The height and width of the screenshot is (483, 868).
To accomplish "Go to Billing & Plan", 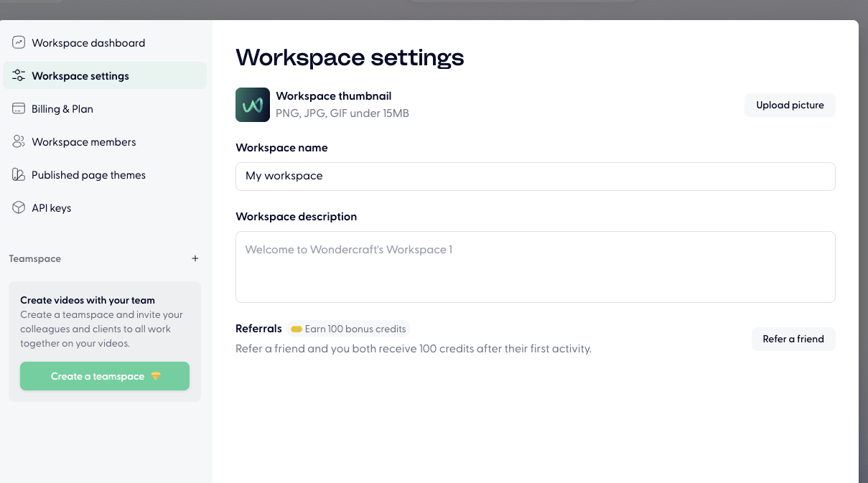I will pos(62,109).
